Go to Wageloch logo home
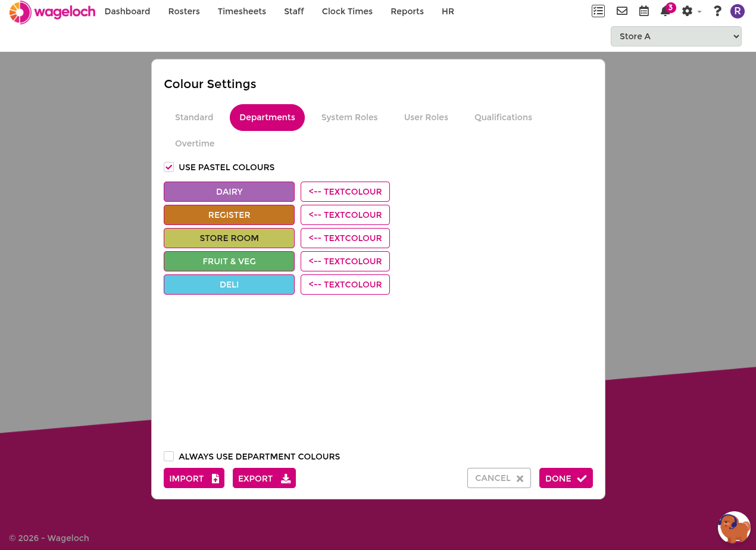Screen dimensions: 756x550 click(52, 12)
